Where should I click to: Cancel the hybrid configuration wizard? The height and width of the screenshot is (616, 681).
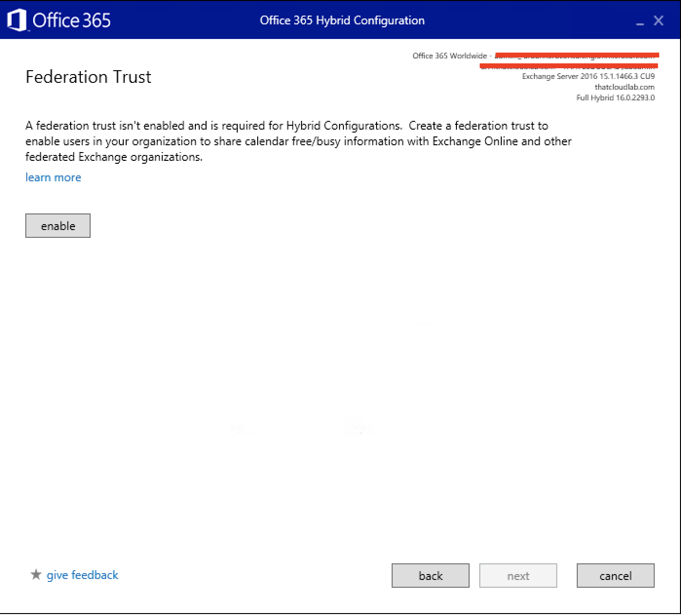[615, 576]
